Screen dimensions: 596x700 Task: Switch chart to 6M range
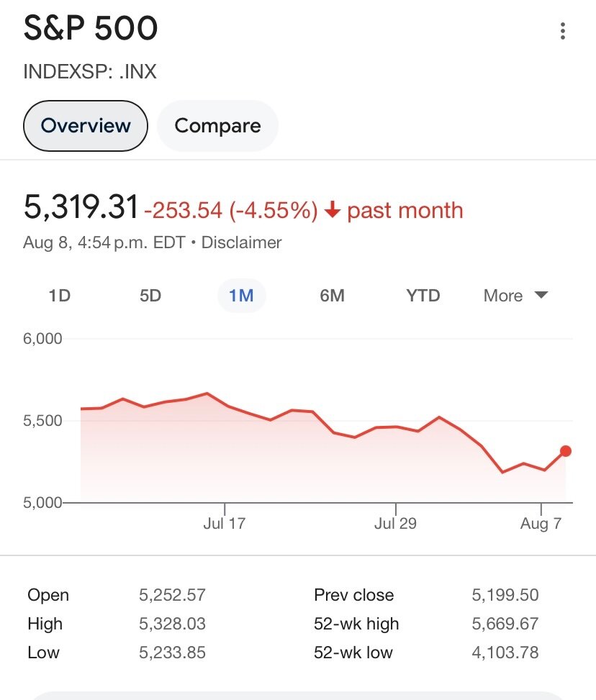332,296
